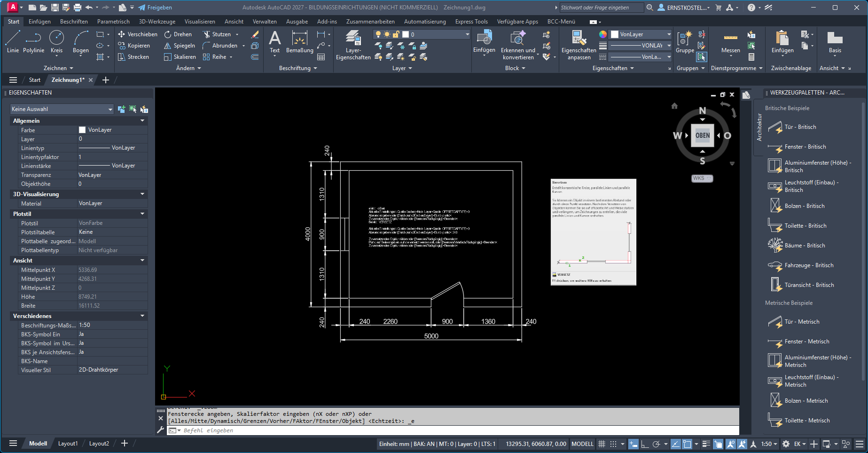Switch to Layout1 tab
Image resolution: width=868 pixels, height=453 pixels.
(68, 444)
